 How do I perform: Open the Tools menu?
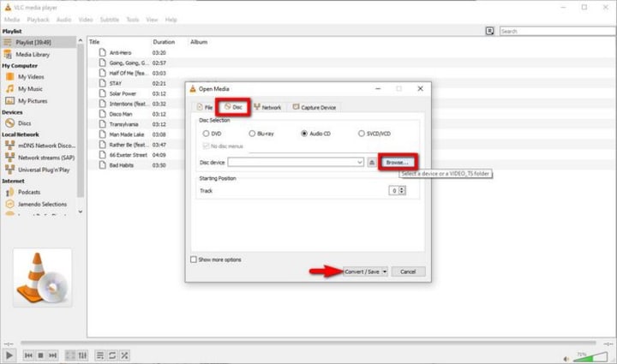[x=133, y=19]
